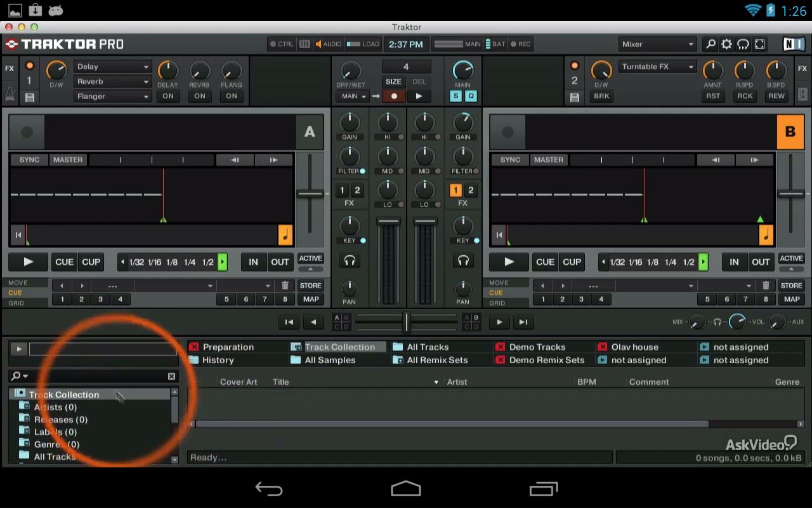Open the Delay effect selector dropdown
The image size is (812, 508).
click(x=113, y=67)
